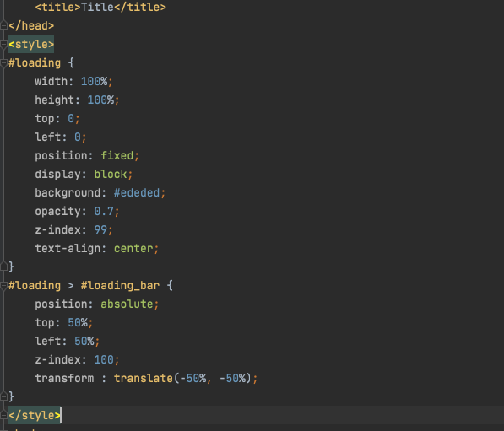The width and height of the screenshot is (504, 431).
Task: Fold the first #loading rule
Action: click(3, 63)
